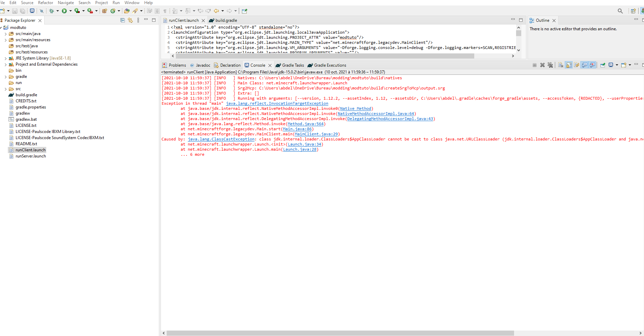Click the green Run button in toolbar

(x=64, y=11)
